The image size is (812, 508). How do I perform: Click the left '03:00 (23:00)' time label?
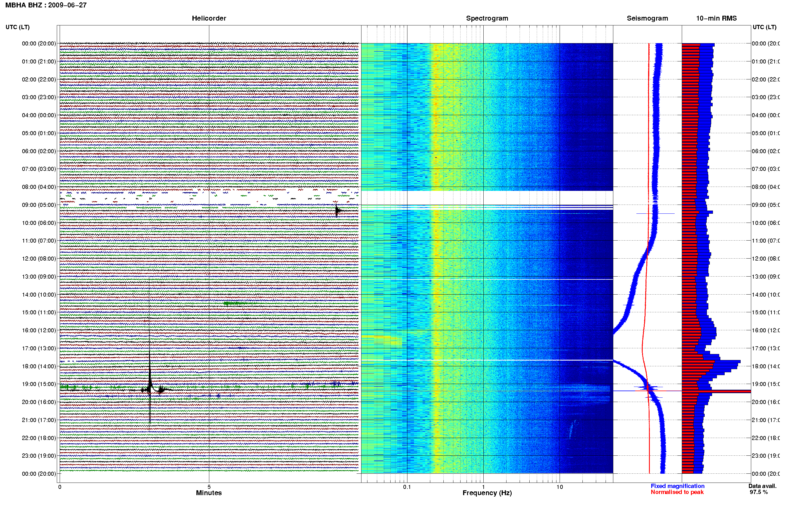tap(39, 97)
